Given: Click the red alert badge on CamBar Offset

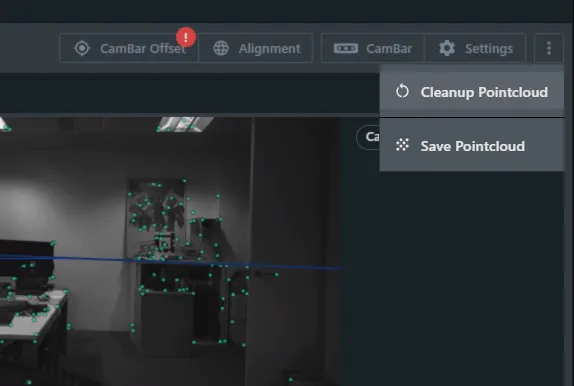Looking at the screenshot, I should point(186,37).
